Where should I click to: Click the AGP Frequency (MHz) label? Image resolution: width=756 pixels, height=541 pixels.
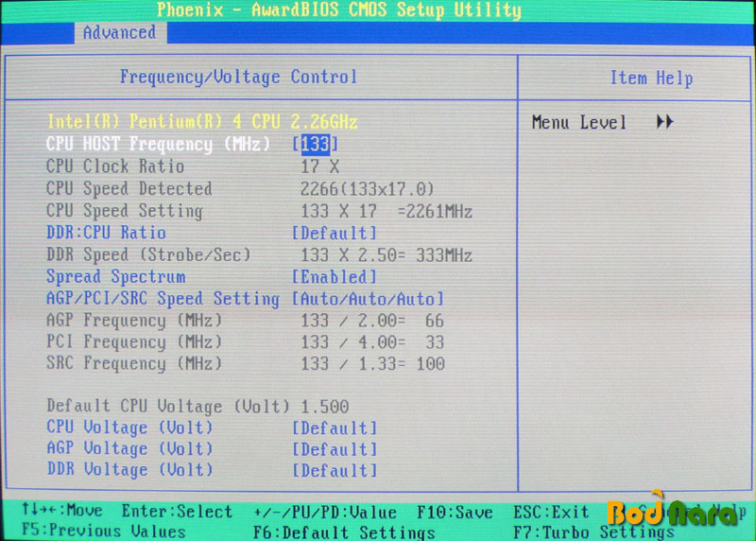pyautogui.click(x=134, y=321)
